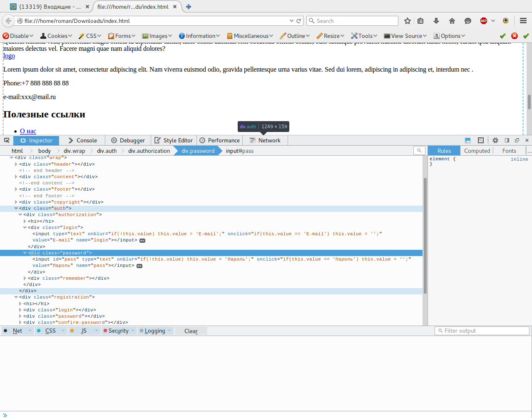This screenshot has height=418, width=532.
Task: Expand the div class="header" node
Action: click(x=16, y=164)
